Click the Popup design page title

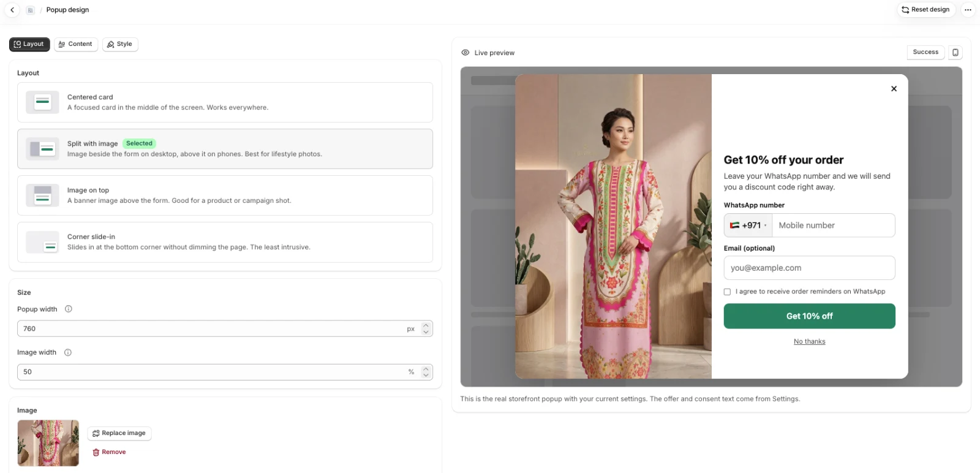pyautogui.click(x=67, y=10)
